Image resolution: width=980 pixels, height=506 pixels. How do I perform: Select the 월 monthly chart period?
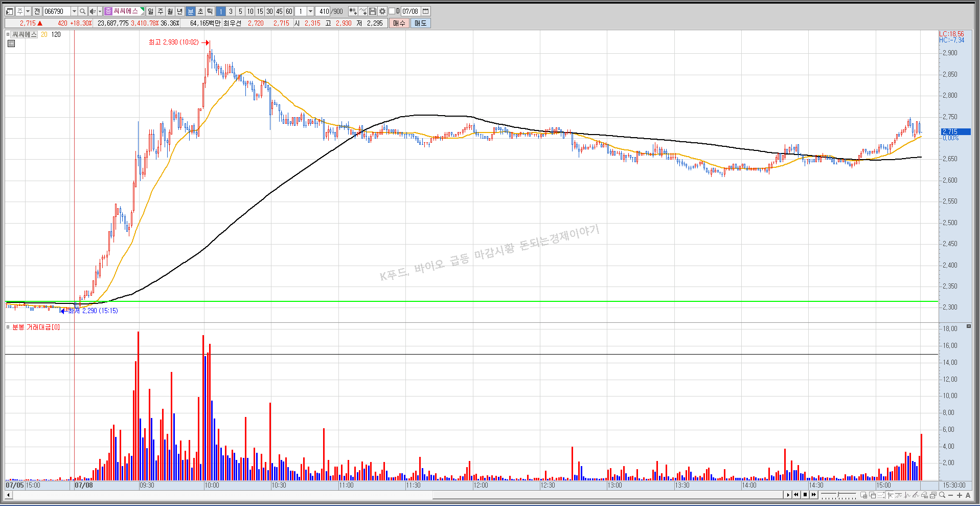170,11
